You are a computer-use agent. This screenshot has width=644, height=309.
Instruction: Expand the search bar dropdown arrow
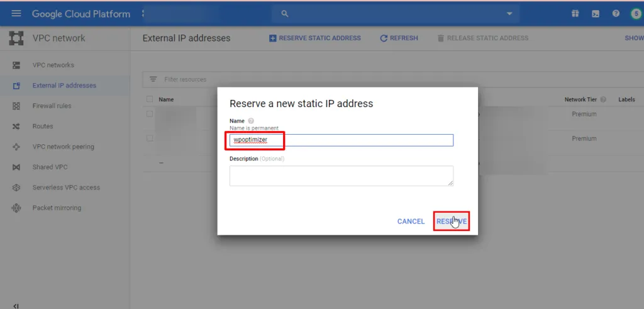tap(509, 13)
